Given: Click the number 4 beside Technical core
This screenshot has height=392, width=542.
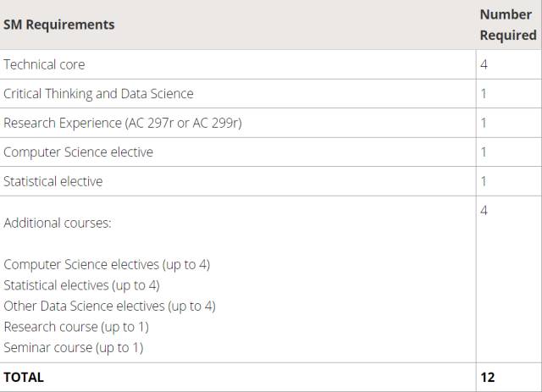Looking at the screenshot, I should 484,64.
